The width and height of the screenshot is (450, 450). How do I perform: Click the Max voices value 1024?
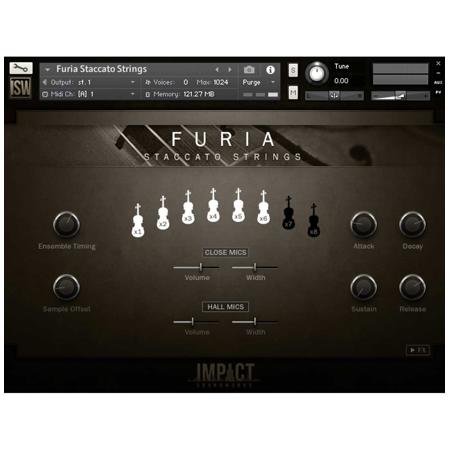coord(221,82)
